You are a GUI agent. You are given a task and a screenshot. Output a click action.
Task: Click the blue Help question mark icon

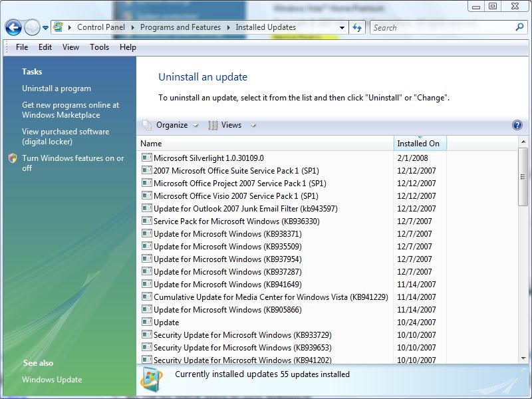(x=517, y=125)
